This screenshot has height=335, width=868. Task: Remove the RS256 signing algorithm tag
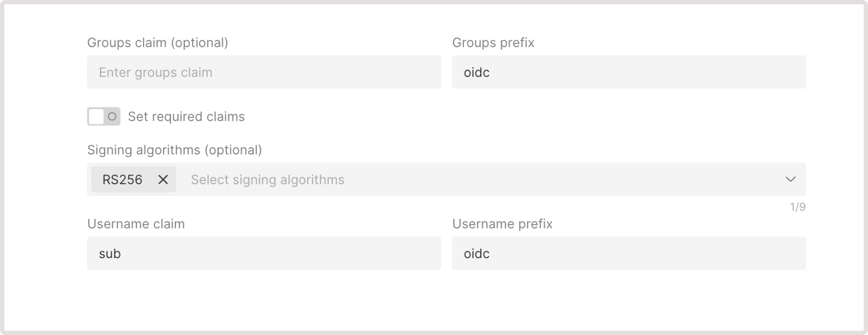pos(163,180)
